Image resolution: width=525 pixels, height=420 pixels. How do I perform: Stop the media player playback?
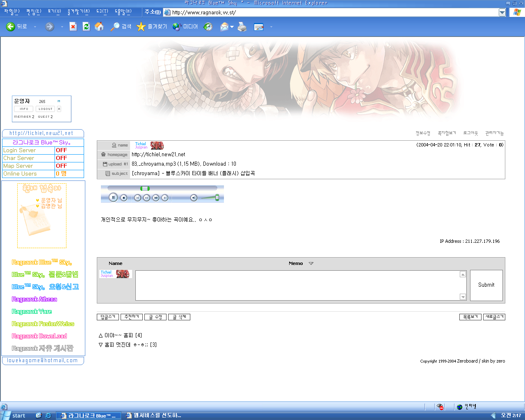tap(124, 198)
